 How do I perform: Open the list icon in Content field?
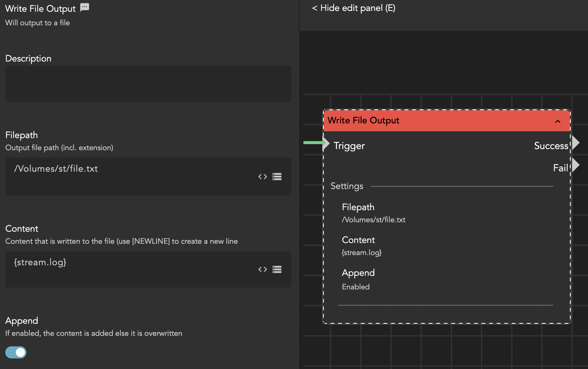click(277, 269)
